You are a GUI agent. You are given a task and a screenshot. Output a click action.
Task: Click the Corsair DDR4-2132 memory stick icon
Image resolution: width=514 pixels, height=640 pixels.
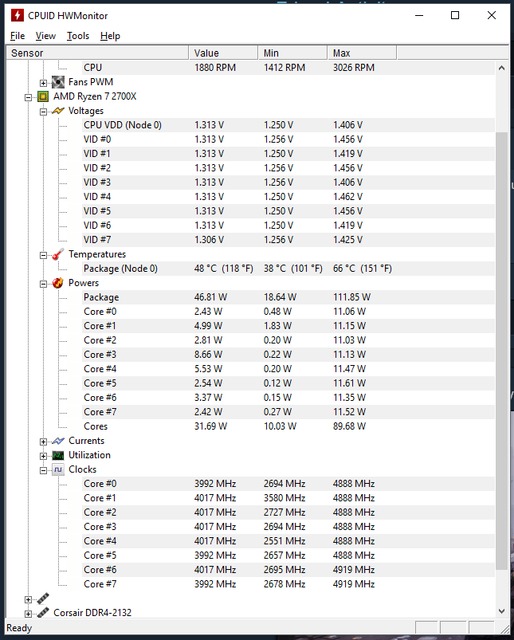[x=43, y=613]
